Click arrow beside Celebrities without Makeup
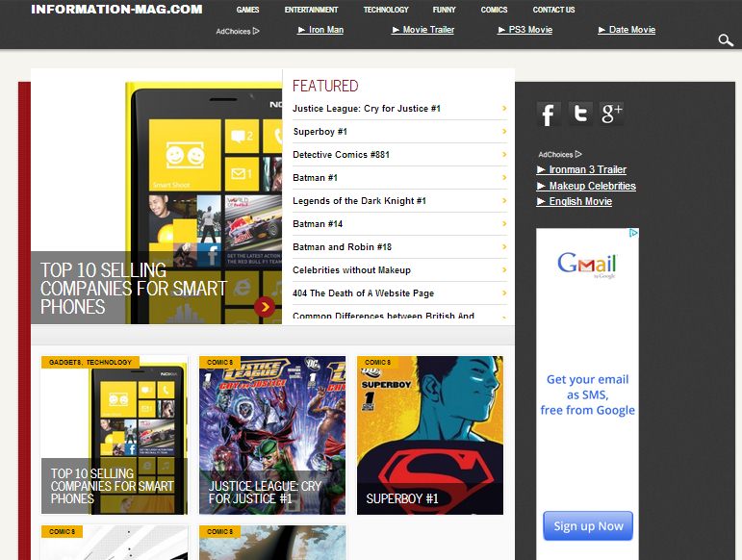 504,270
